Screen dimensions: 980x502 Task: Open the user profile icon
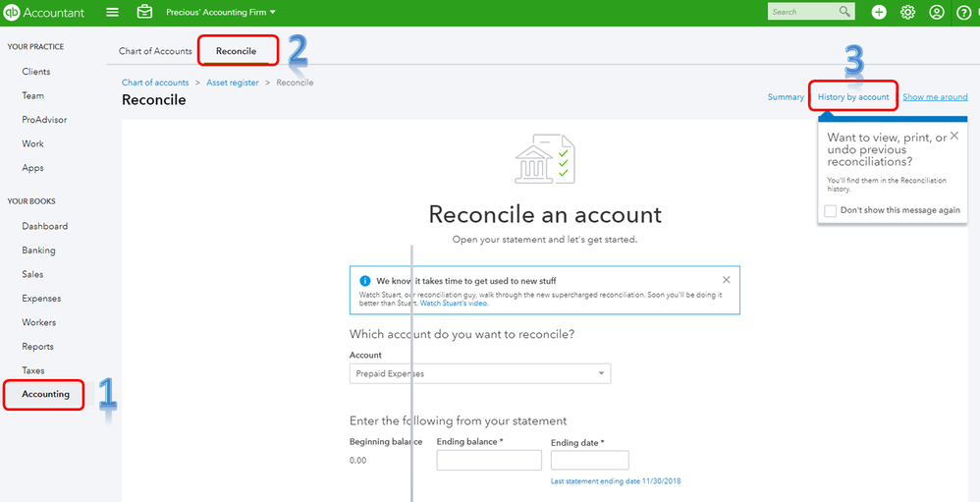pyautogui.click(x=936, y=13)
